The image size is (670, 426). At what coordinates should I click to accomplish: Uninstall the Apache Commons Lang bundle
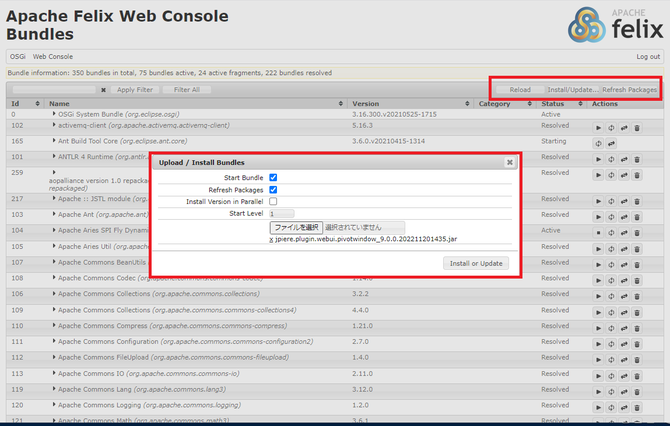pos(637,392)
